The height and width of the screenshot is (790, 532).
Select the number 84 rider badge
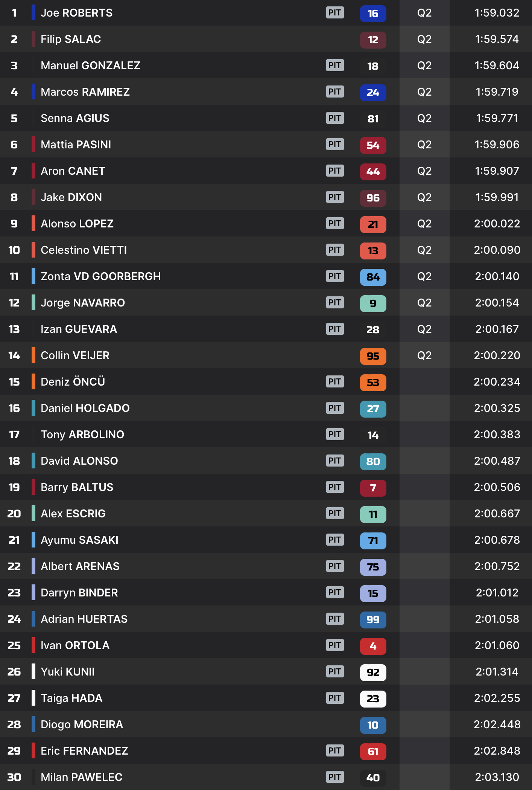(373, 277)
